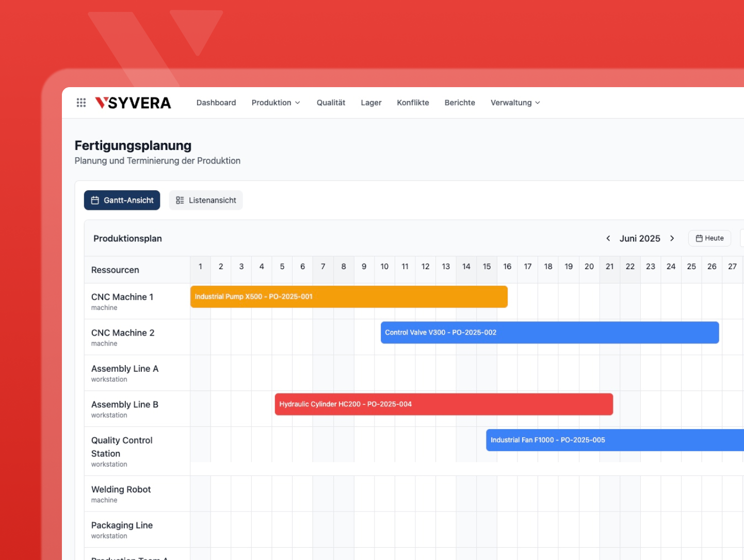Click the SYVERA logo
The image size is (744, 560).
(133, 103)
